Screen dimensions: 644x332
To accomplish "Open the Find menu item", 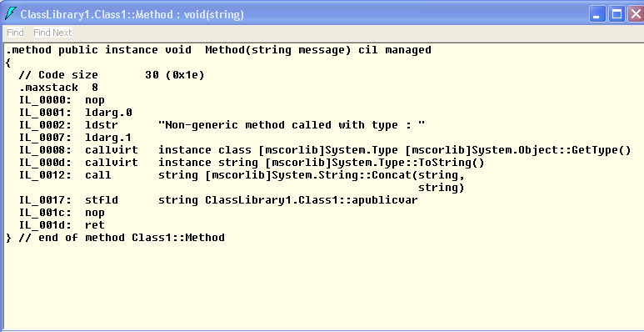I will (x=15, y=33).
